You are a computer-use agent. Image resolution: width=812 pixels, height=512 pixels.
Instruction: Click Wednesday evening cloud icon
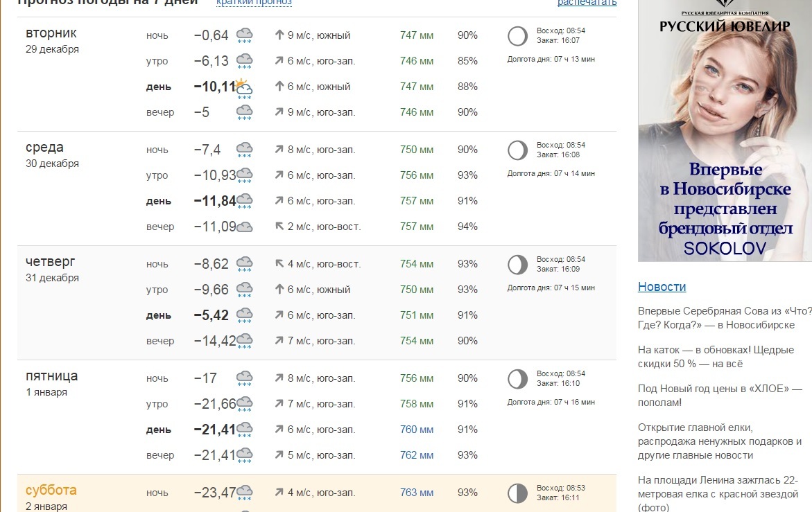(x=245, y=227)
